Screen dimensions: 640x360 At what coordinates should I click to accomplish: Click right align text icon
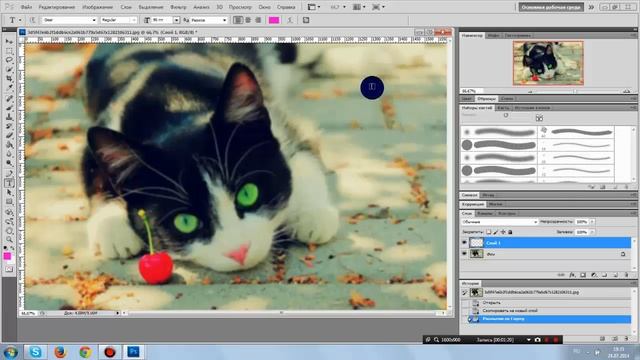coord(258,20)
